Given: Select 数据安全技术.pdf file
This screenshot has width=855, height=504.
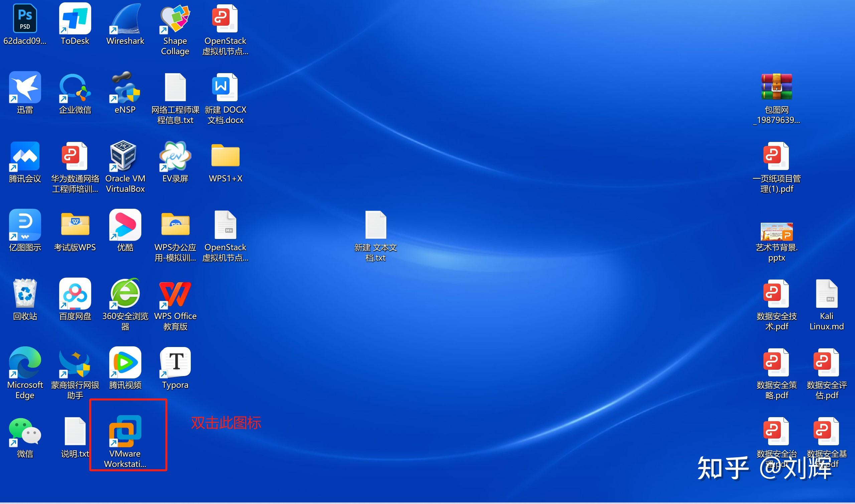Looking at the screenshot, I should coord(776,294).
